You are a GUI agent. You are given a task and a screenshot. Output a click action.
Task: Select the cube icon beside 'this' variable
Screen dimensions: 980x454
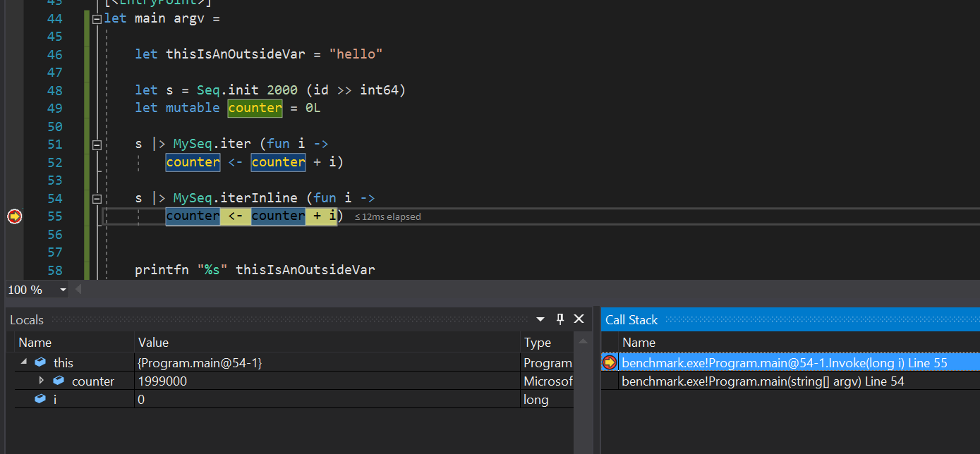41,362
